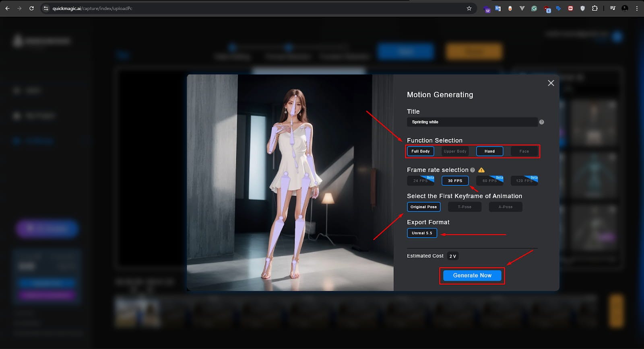Open the red extension with badge 1
This screenshot has width=644, height=349.
(x=547, y=8)
